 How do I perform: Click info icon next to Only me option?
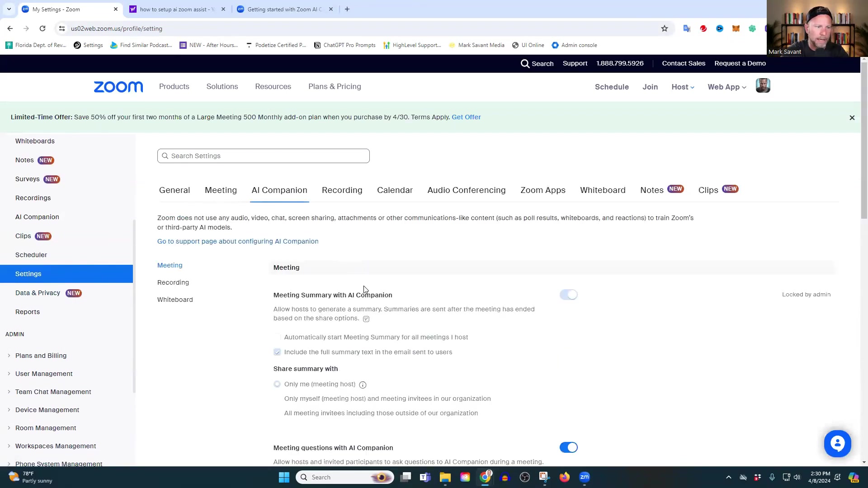363,385
